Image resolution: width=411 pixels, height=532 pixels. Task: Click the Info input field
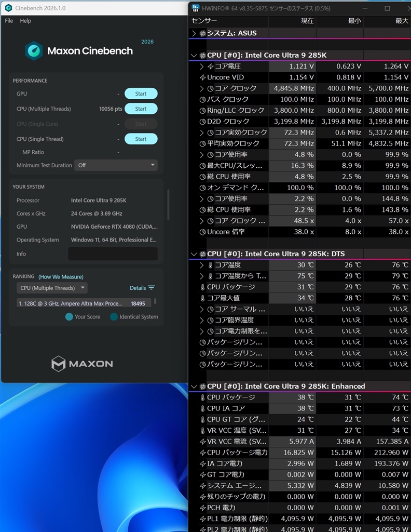tap(113, 254)
